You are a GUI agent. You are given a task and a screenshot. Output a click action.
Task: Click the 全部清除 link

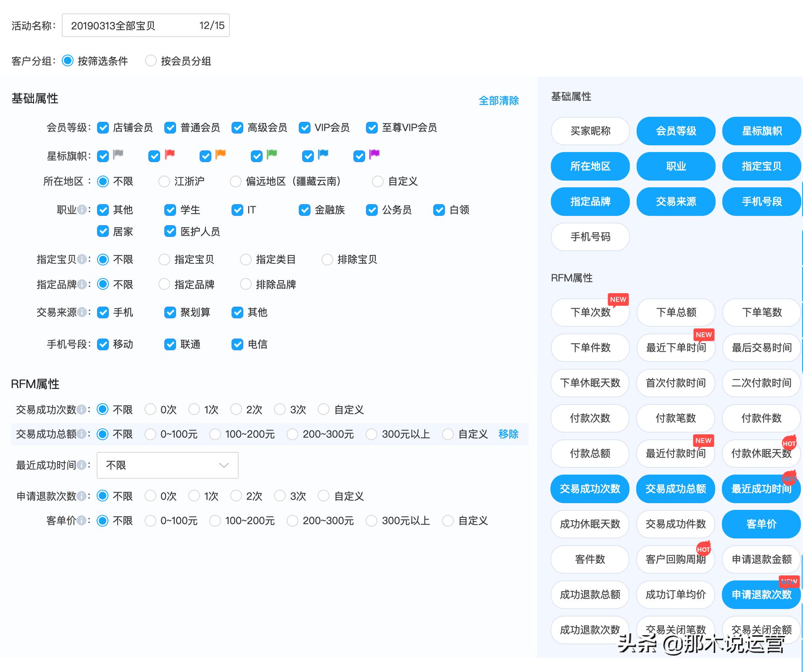point(499,100)
